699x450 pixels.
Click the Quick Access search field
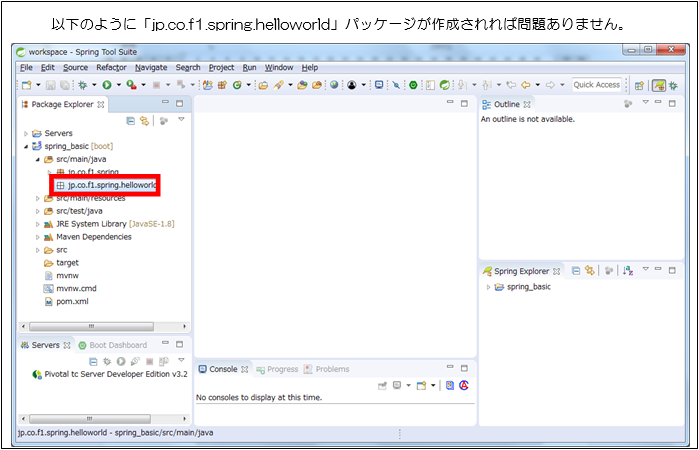(597, 85)
